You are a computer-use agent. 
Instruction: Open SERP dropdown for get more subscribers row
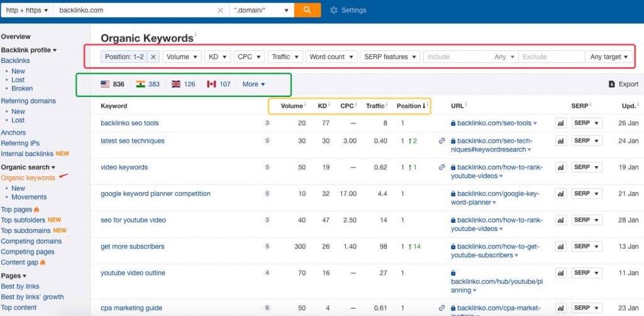click(587, 247)
